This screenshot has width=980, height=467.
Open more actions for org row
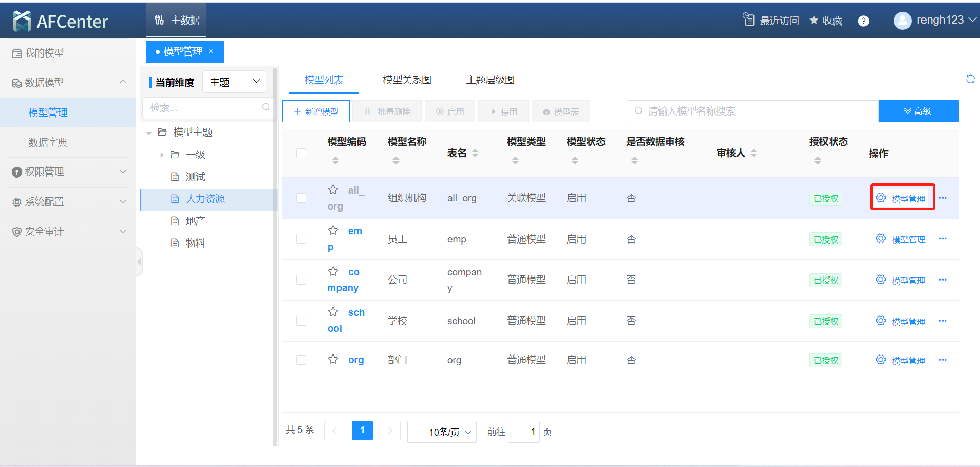coord(943,360)
